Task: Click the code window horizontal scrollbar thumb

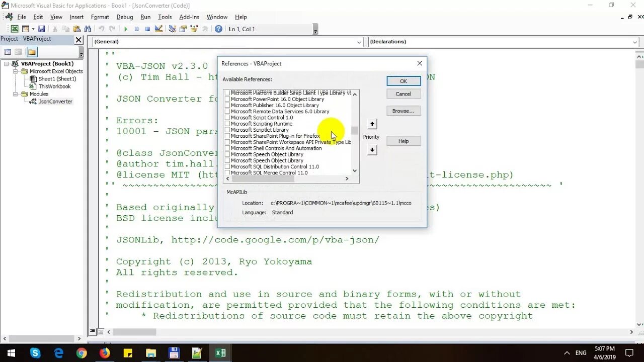Action: tap(134, 332)
